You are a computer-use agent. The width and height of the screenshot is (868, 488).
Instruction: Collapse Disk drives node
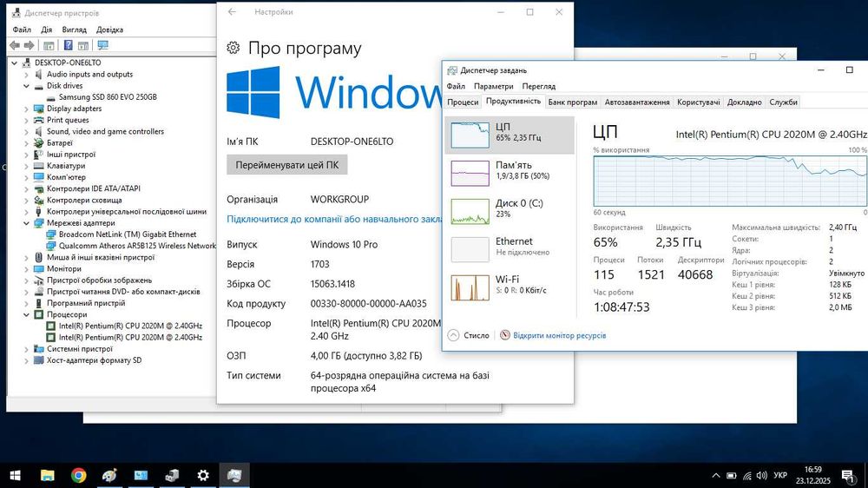tap(26, 86)
